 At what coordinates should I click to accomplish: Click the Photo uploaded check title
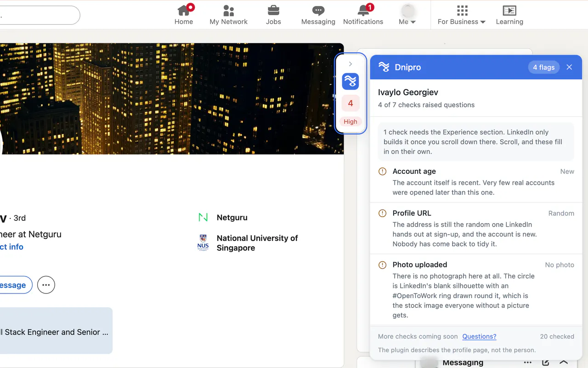pyautogui.click(x=420, y=265)
